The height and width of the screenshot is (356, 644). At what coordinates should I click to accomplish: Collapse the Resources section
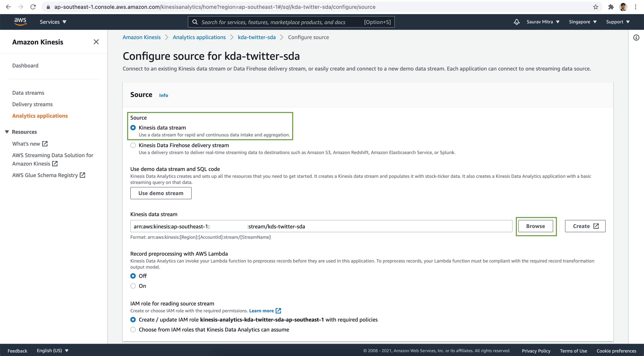pyautogui.click(x=7, y=132)
